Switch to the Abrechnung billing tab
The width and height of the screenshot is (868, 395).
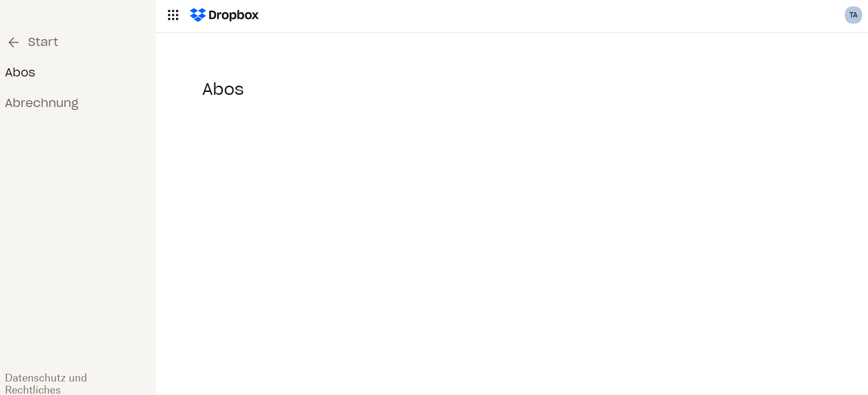42,103
